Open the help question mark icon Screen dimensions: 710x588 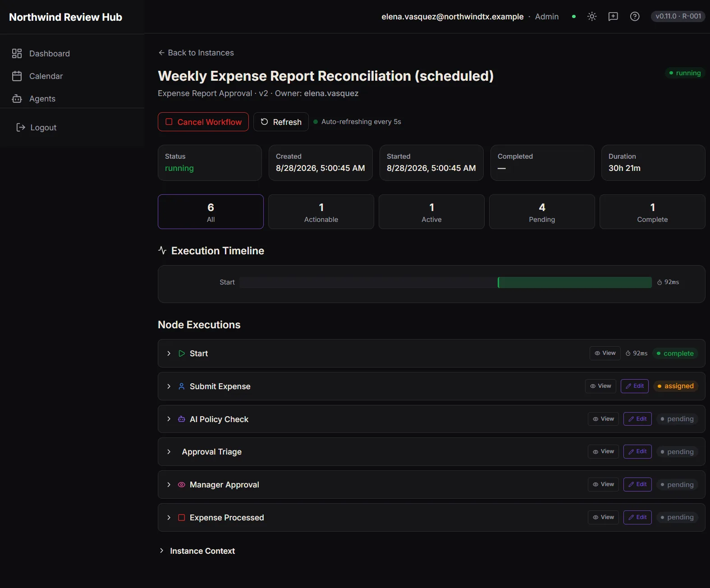tap(635, 17)
